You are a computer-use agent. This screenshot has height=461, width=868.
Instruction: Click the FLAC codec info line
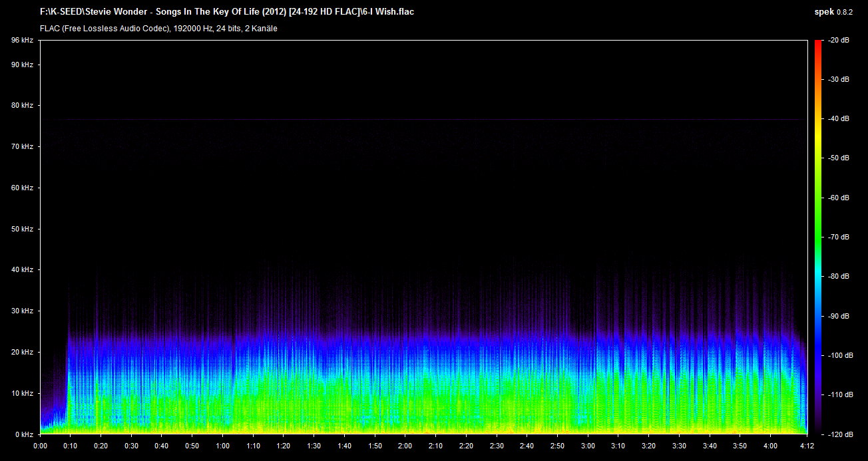158,29
